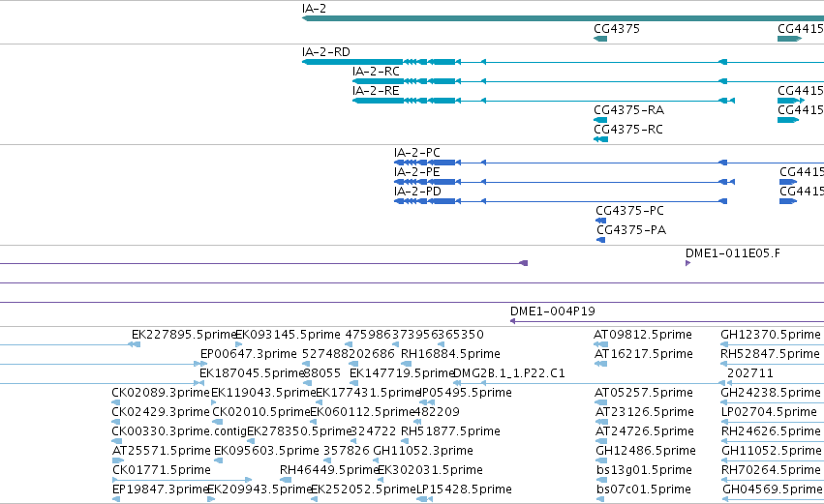
Task: Select the CK02010.5prime EST label
Action: coord(261,412)
